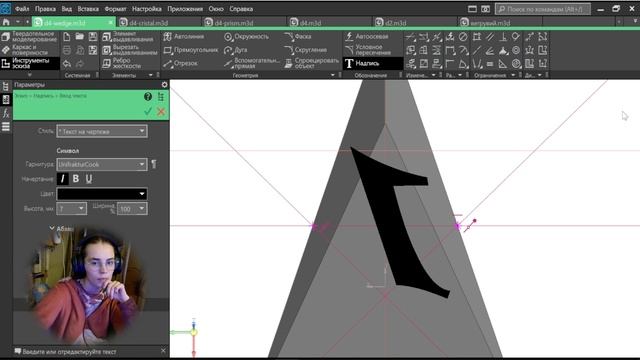
Task: Switch to Каркас и поверхности toolset
Action: coord(25,50)
